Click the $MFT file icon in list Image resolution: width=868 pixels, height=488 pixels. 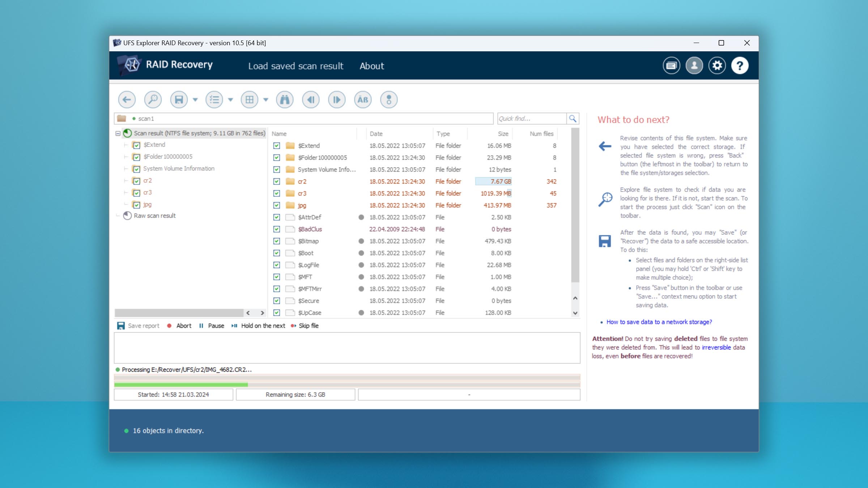pos(290,277)
